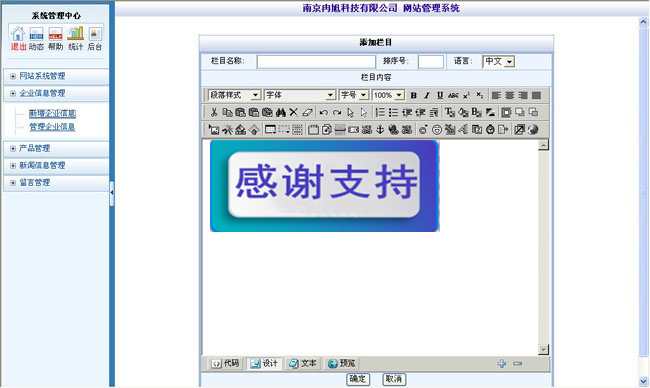Open the 语言 language dropdown showing 中文
This screenshot has width=650, height=388.
[499, 61]
